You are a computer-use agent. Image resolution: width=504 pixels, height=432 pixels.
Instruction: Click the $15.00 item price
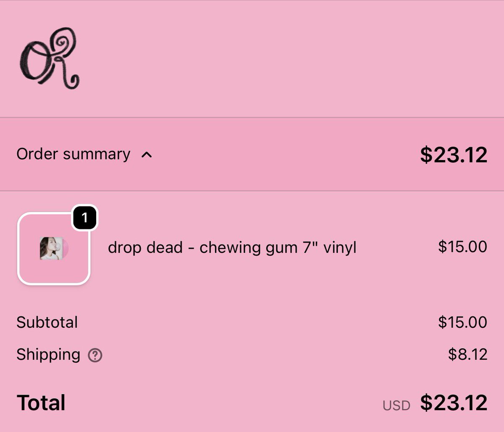(462, 246)
